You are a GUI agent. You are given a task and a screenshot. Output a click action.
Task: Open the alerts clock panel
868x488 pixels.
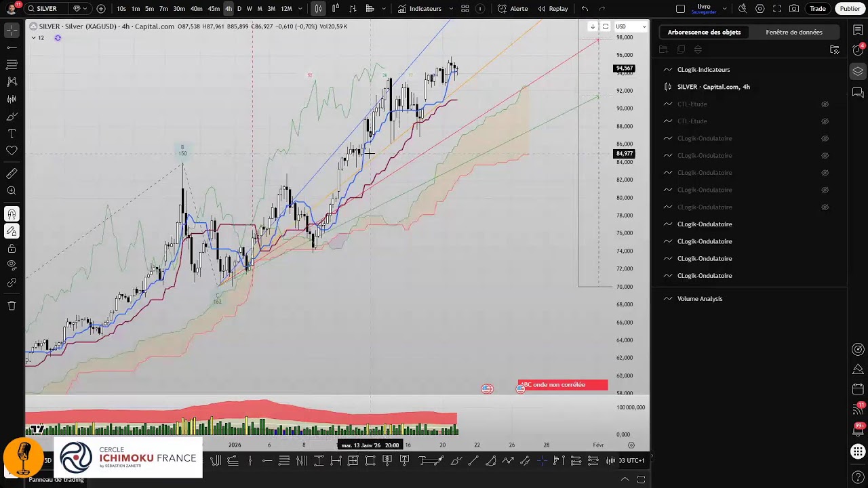coord(858,50)
